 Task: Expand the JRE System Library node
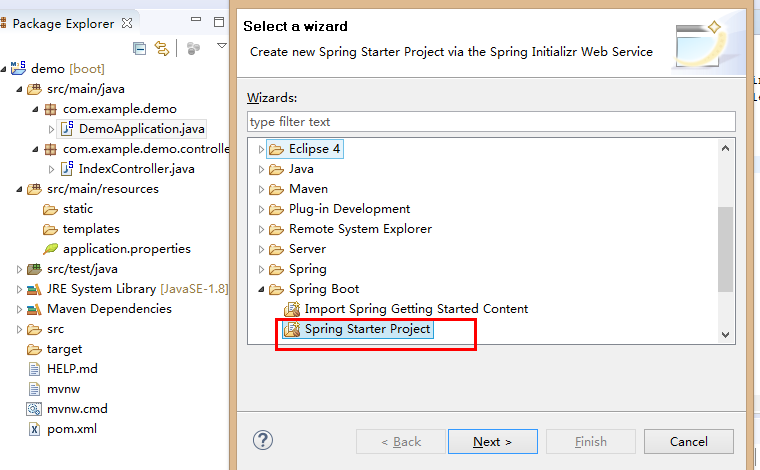(18, 289)
